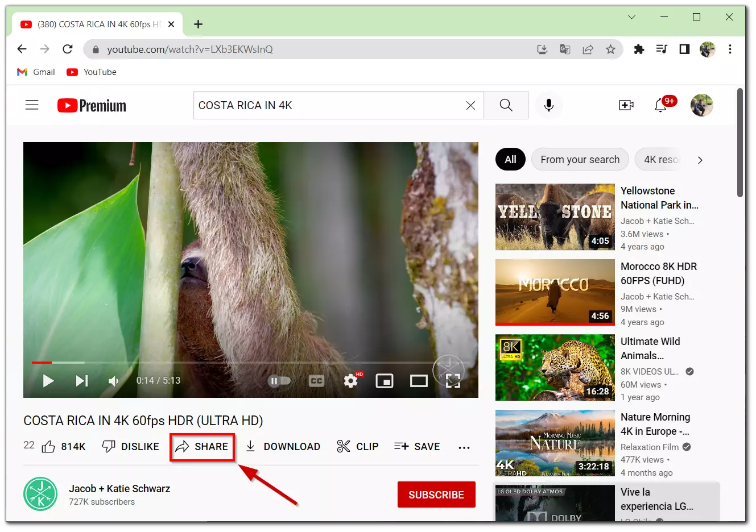Mute the video volume
The height and width of the screenshot is (532, 756).
114,380
